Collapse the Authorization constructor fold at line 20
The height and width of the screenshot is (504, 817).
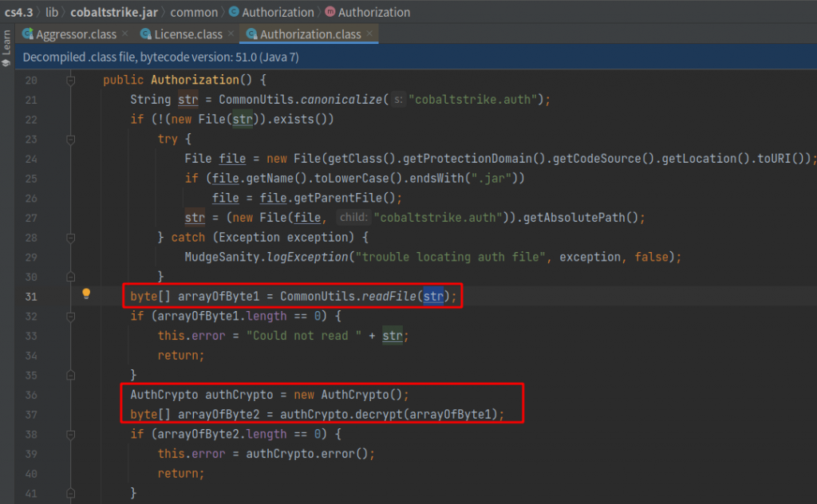pos(71,81)
